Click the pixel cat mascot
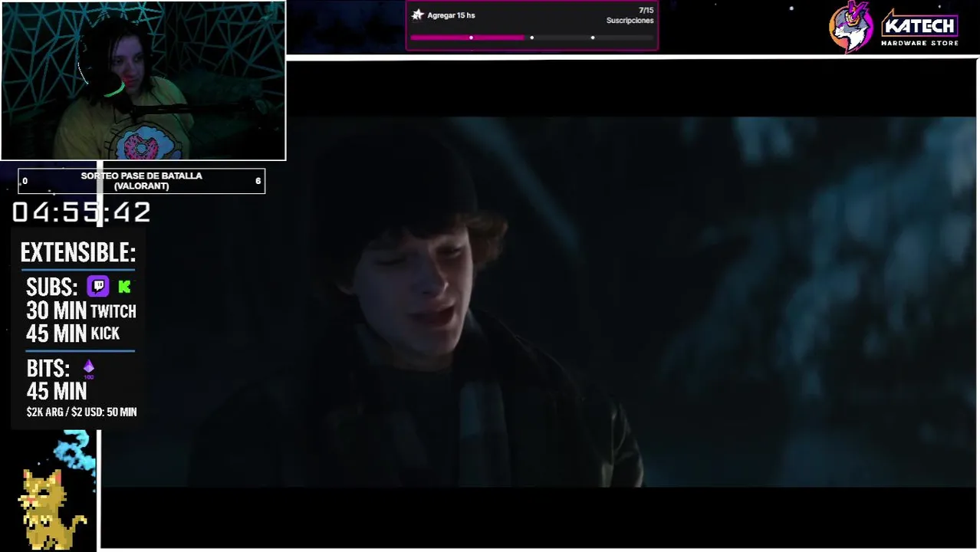980x552 pixels. click(x=51, y=509)
